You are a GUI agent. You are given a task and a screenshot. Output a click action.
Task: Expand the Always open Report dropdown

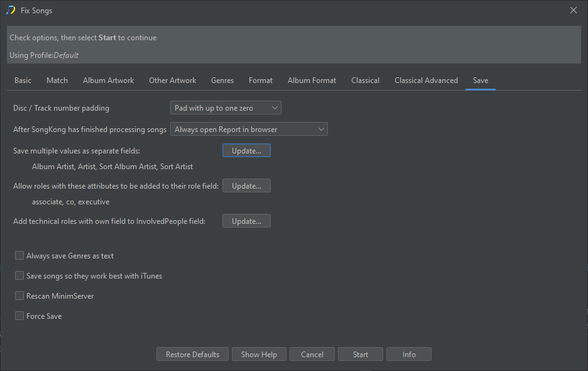click(249, 130)
